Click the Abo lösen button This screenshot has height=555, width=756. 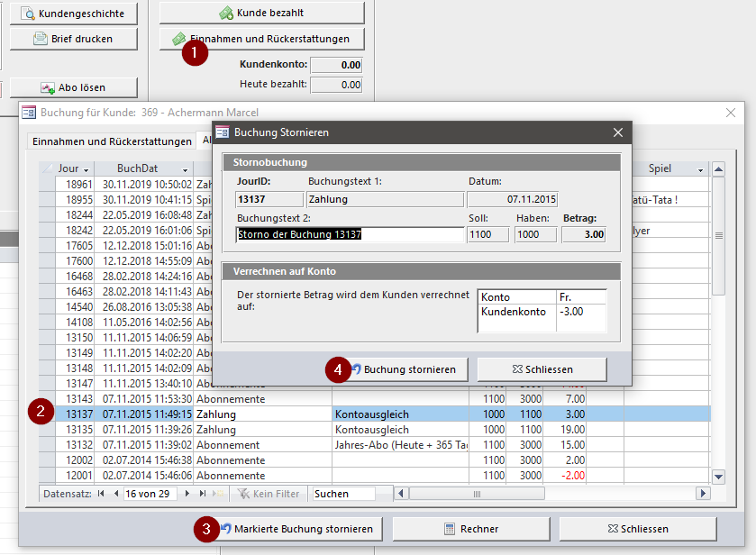click(x=74, y=87)
